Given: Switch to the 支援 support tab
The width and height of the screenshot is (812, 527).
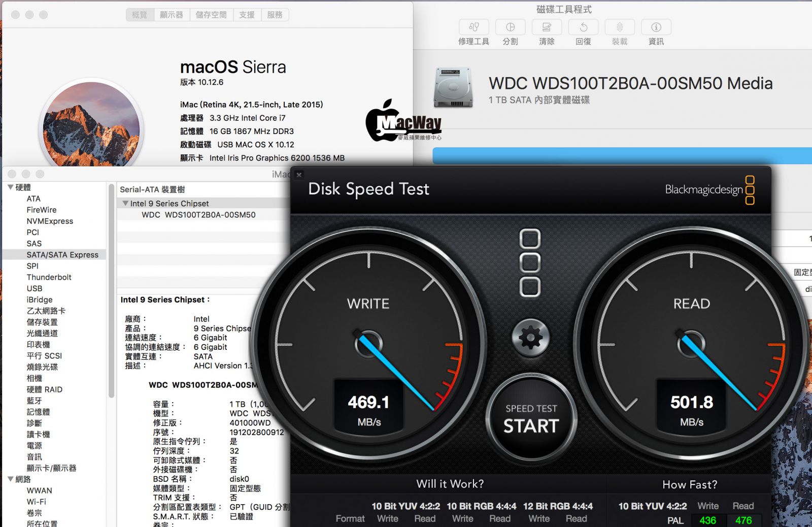Looking at the screenshot, I should 247,15.
